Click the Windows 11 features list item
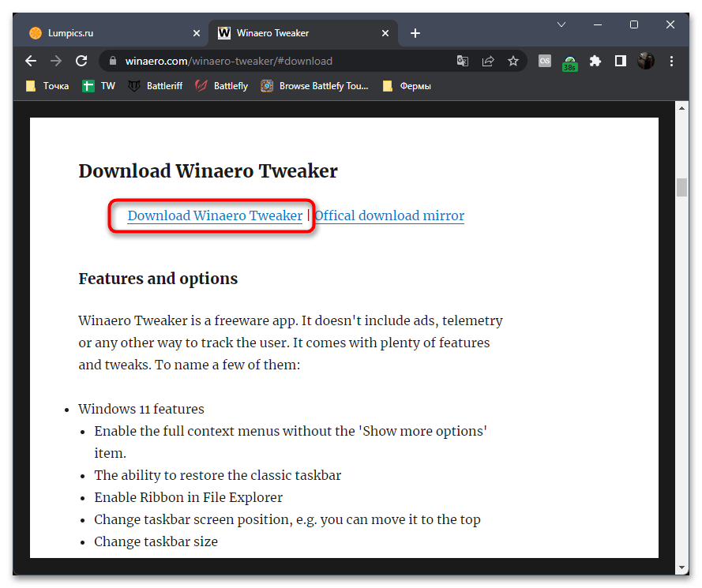This screenshot has height=588, width=702. (x=141, y=409)
